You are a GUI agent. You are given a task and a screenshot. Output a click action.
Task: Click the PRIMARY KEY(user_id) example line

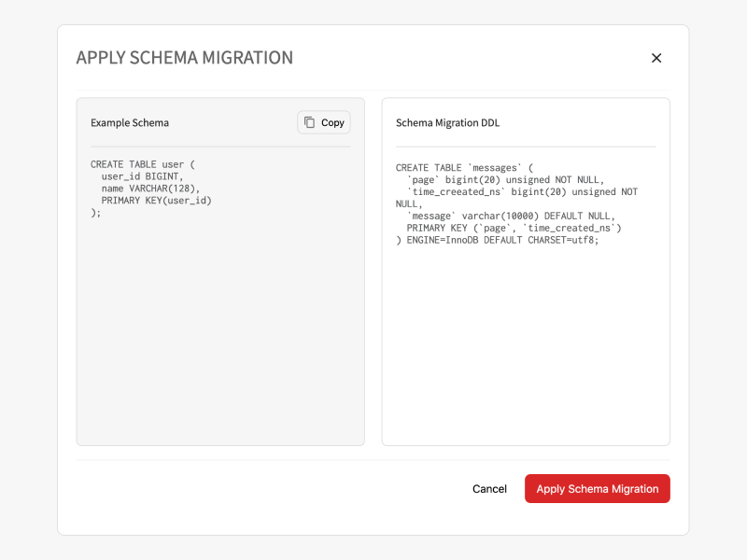click(156, 201)
